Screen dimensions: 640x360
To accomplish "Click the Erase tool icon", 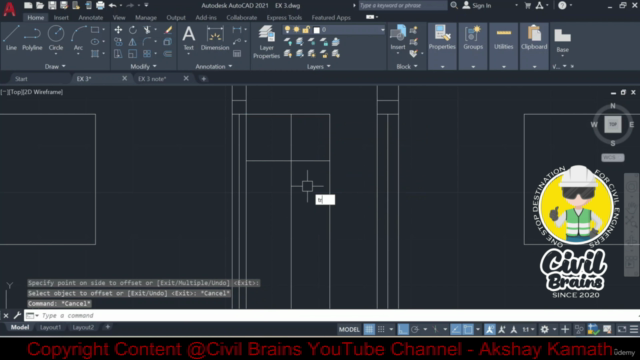I will (168, 30).
